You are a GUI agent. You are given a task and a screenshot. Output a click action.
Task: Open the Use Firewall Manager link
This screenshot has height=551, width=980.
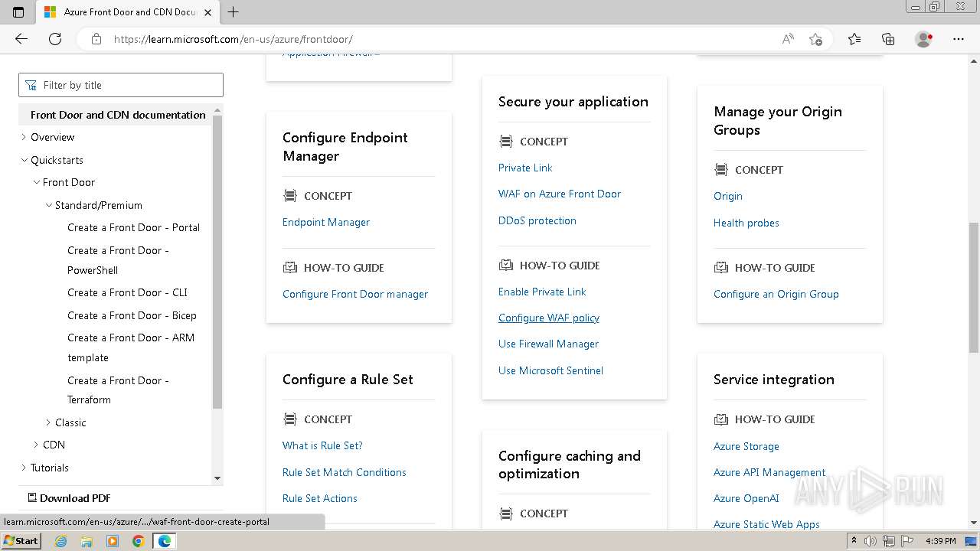point(548,344)
